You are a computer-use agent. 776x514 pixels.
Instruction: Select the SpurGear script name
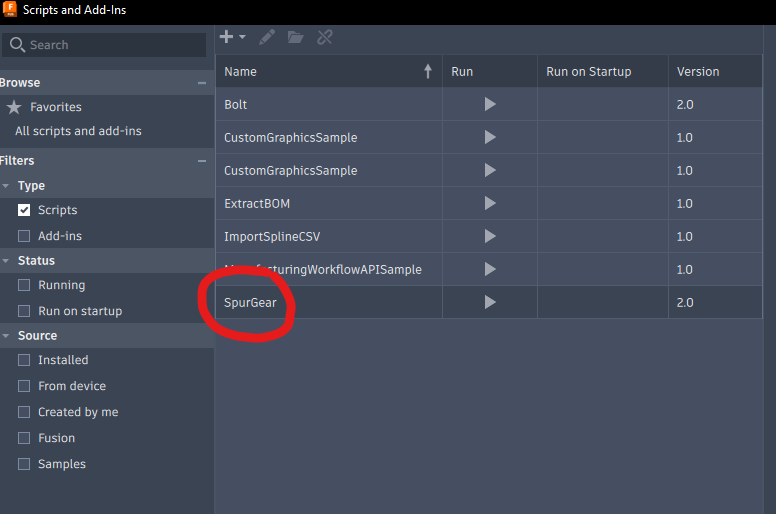click(250, 302)
